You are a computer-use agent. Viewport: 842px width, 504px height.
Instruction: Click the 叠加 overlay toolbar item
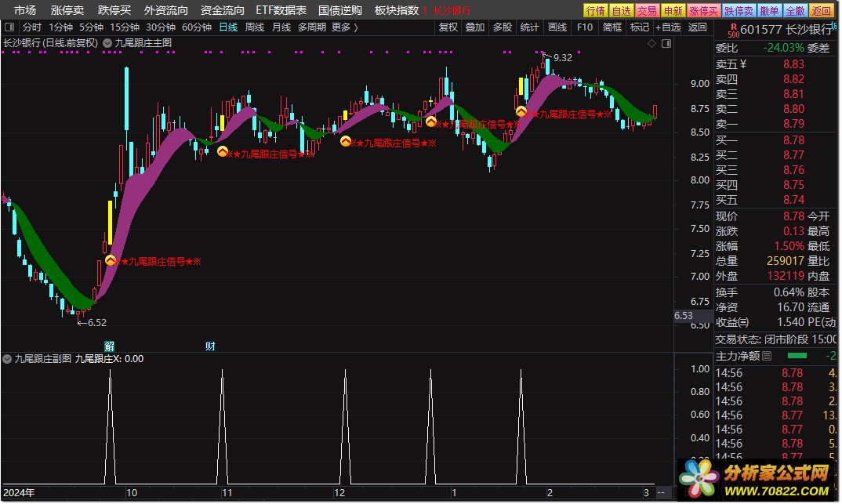[x=474, y=27]
